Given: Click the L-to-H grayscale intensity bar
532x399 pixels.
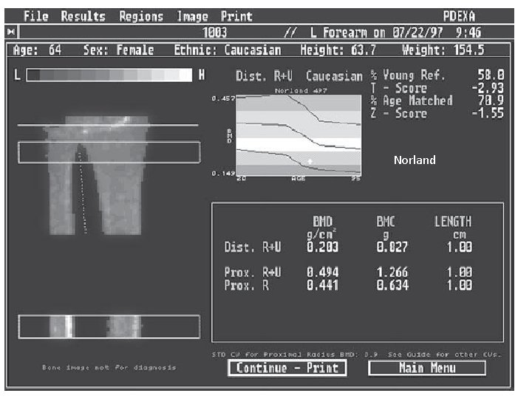Looking at the screenshot, I should pyautogui.click(x=109, y=75).
